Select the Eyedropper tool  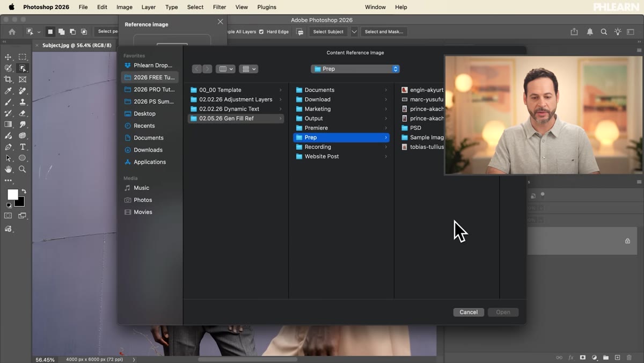[8, 91]
